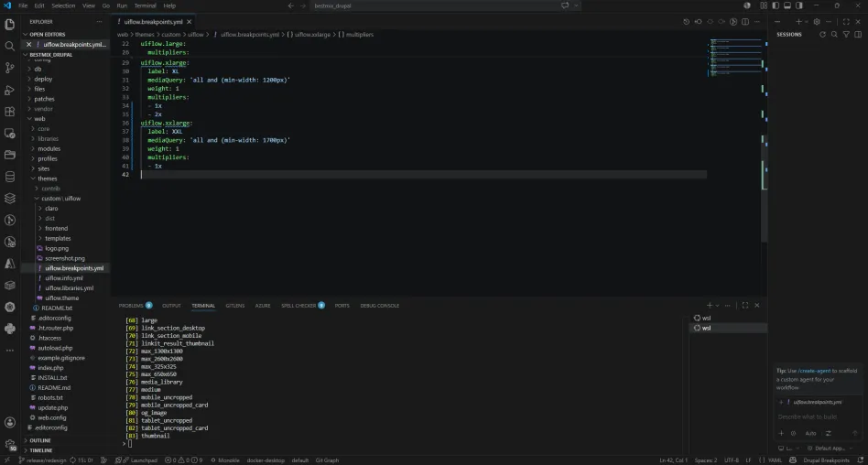This screenshot has width=868, height=465.
Task: Toggle the Secondary Side Bar layout button
Action: (799, 5)
